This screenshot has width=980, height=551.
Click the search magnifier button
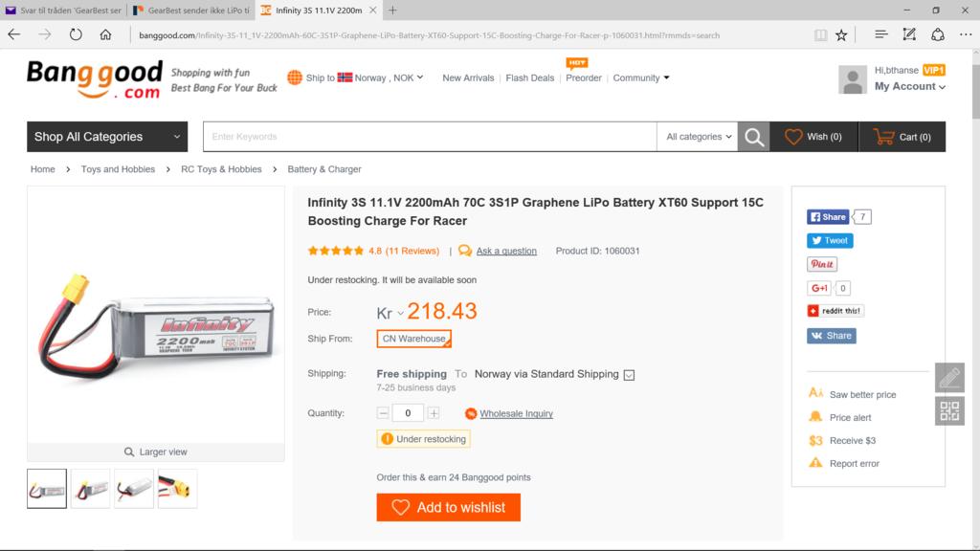[x=754, y=137]
